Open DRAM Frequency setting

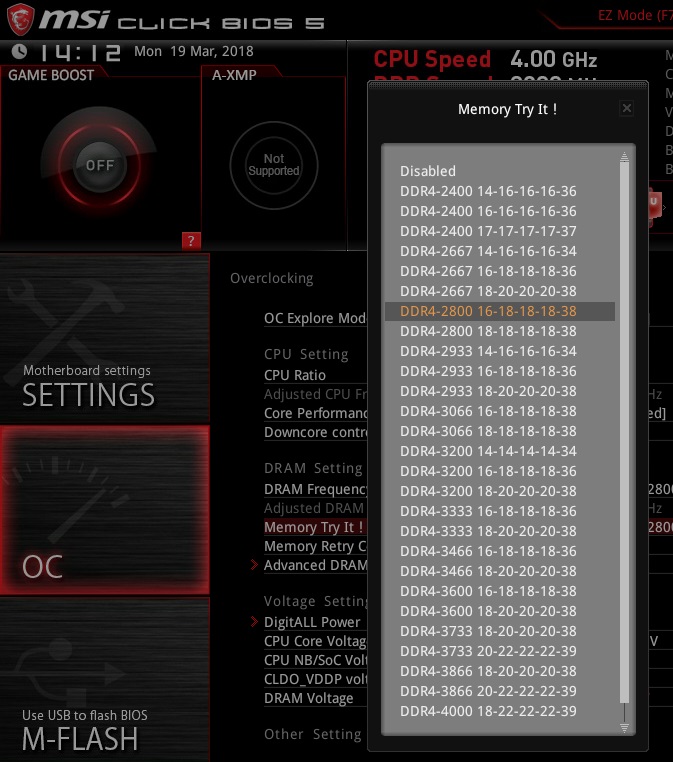coord(315,489)
